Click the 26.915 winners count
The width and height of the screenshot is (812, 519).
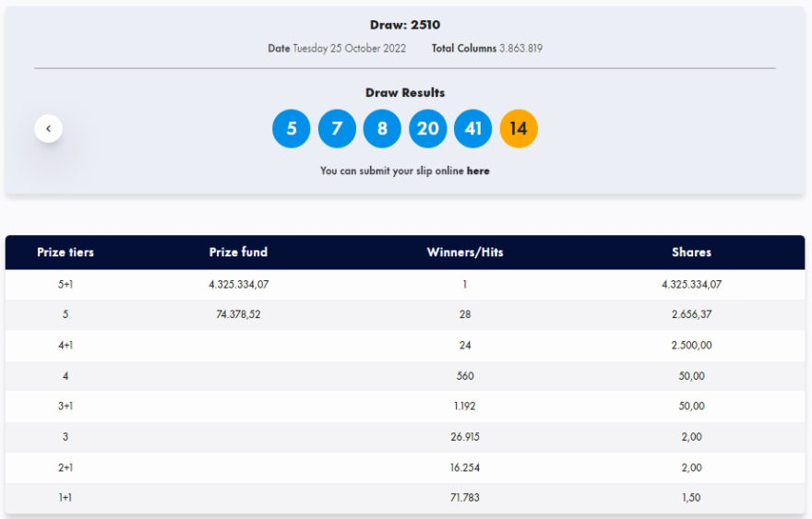(465, 437)
